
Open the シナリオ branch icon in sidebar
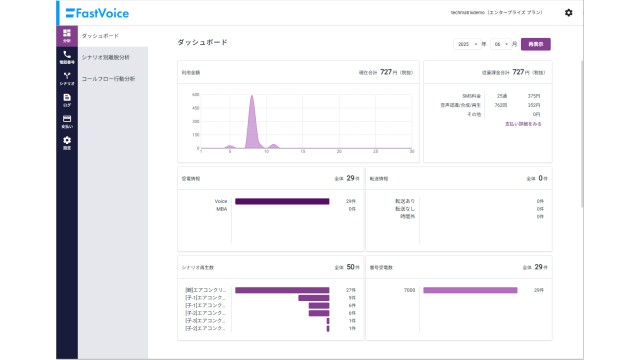67,79
